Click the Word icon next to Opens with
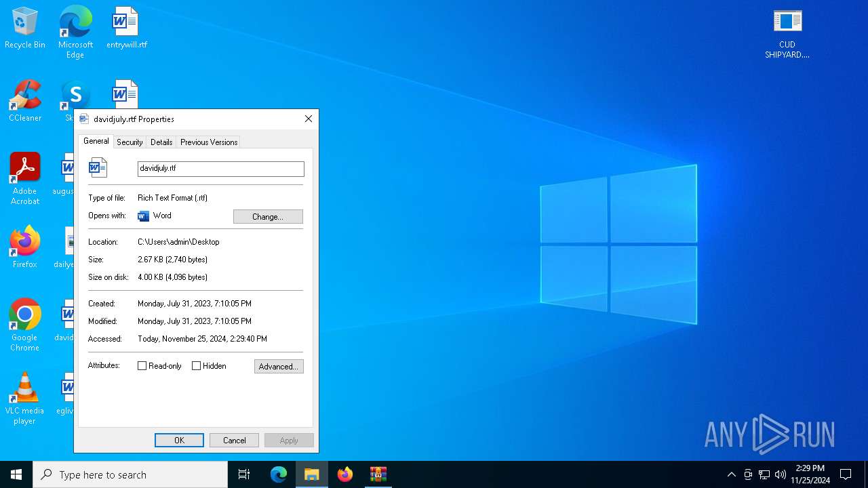Image resolution: width=868 pixels, height=488 pixels. point(143,216)
